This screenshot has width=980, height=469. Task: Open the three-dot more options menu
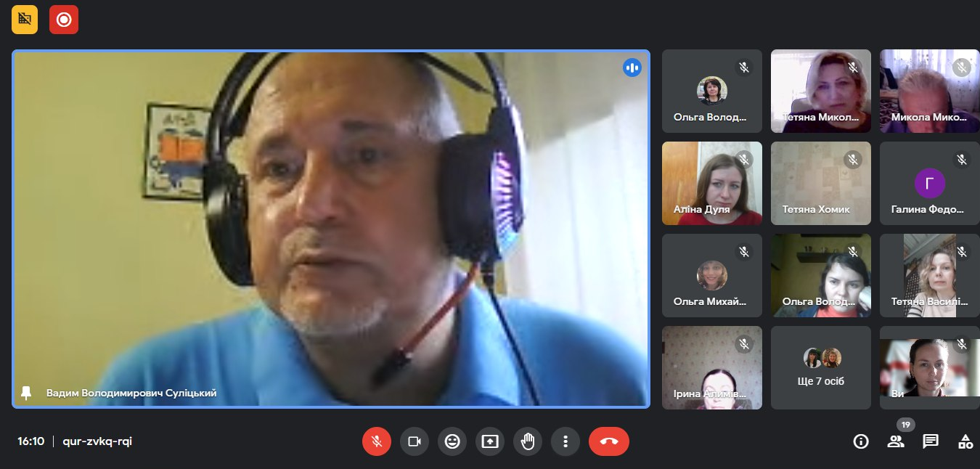point(565,441)
